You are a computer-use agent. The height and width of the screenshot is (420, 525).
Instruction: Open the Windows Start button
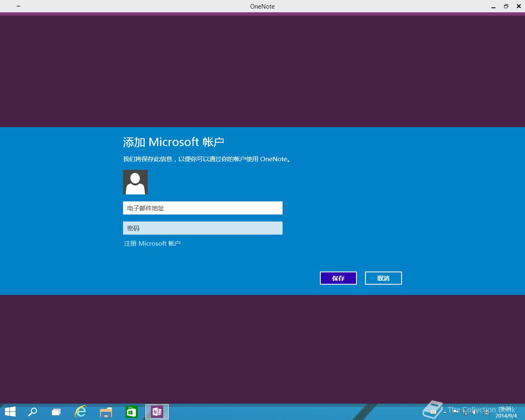[10, 412]
